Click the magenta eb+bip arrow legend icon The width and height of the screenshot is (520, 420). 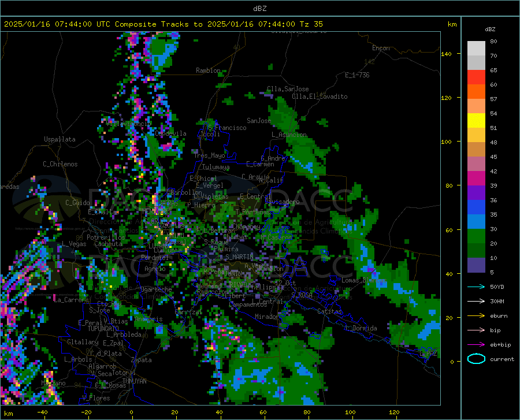coord(476,345)
